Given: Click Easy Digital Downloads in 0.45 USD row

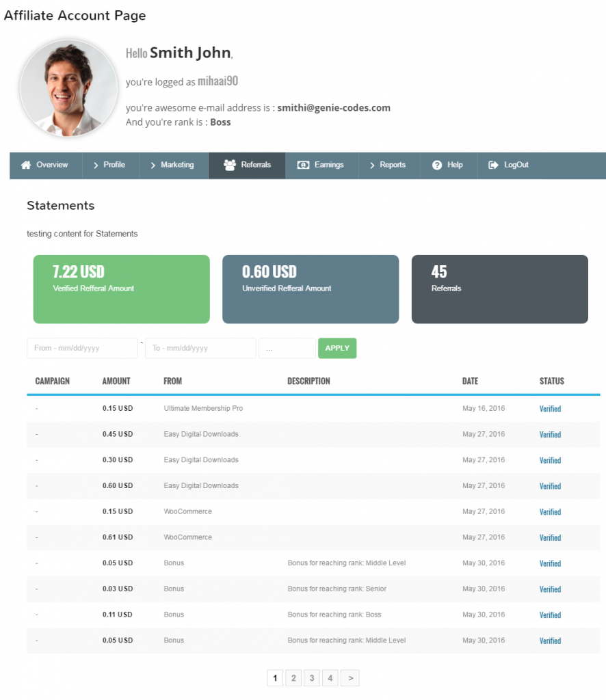Looking at the screenshot, I should click(x=201, y=434).
